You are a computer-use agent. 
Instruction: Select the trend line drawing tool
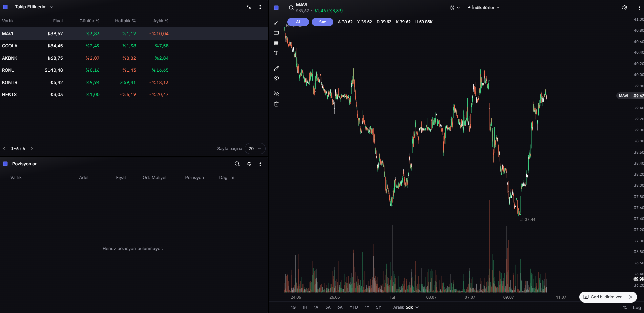[276, 23]
